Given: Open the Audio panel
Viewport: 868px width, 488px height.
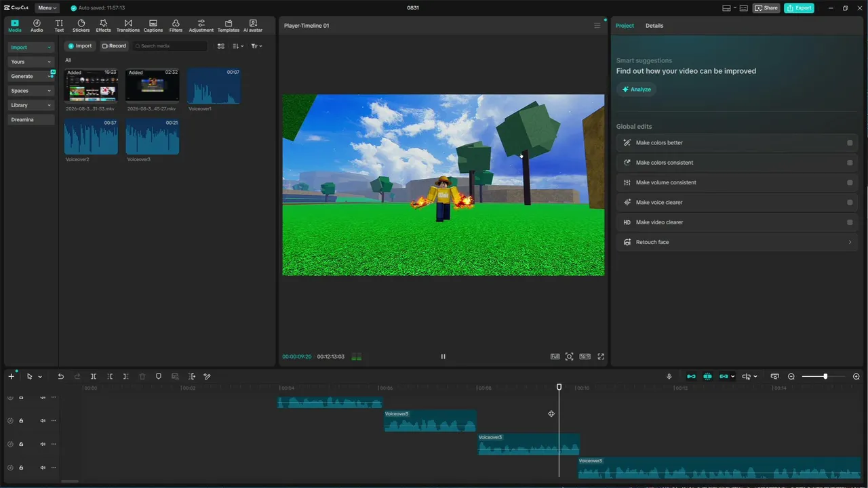Looking at the screenshot, I should point(37,26).
